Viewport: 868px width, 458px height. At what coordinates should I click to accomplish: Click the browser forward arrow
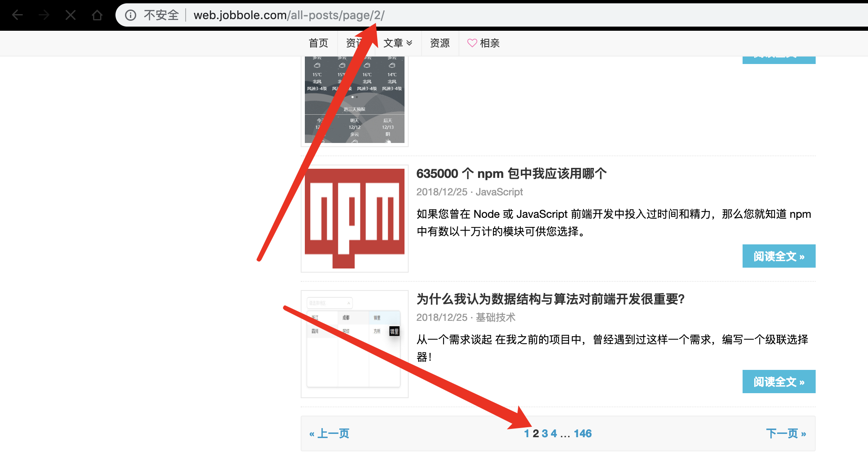pos(44,15)
